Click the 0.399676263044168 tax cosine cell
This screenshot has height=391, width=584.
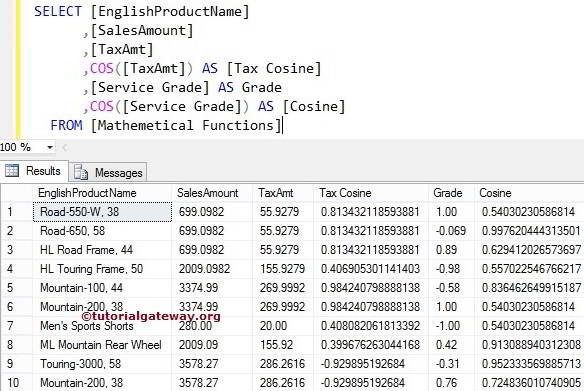point(371,345)
